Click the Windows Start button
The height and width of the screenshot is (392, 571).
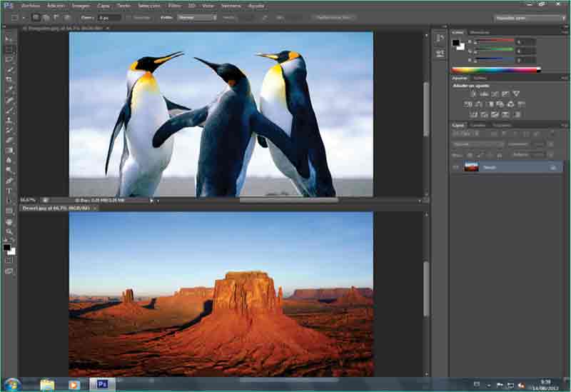click(x=12, y=384)
